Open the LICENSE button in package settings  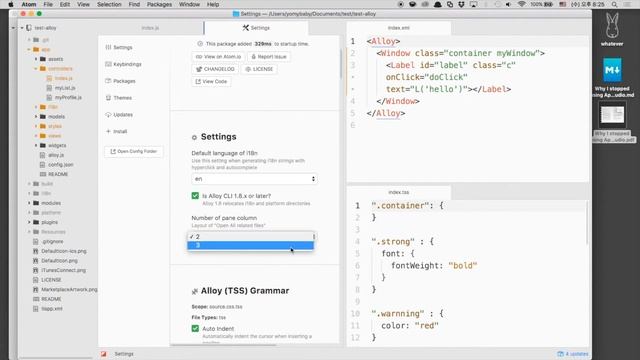pos(259,69)
